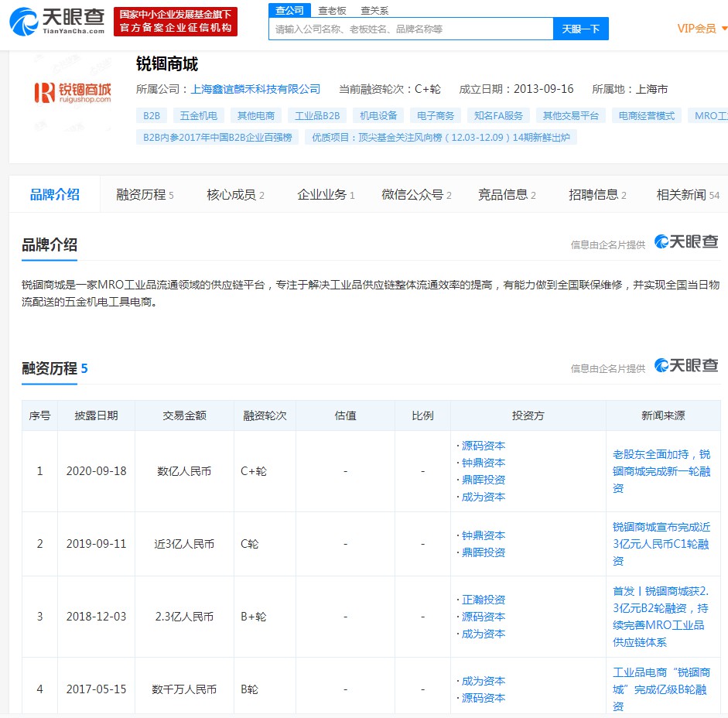The image size is (728, 718).
Task: Select the 查老板 search tab
Action: click(x=332, y=10)
